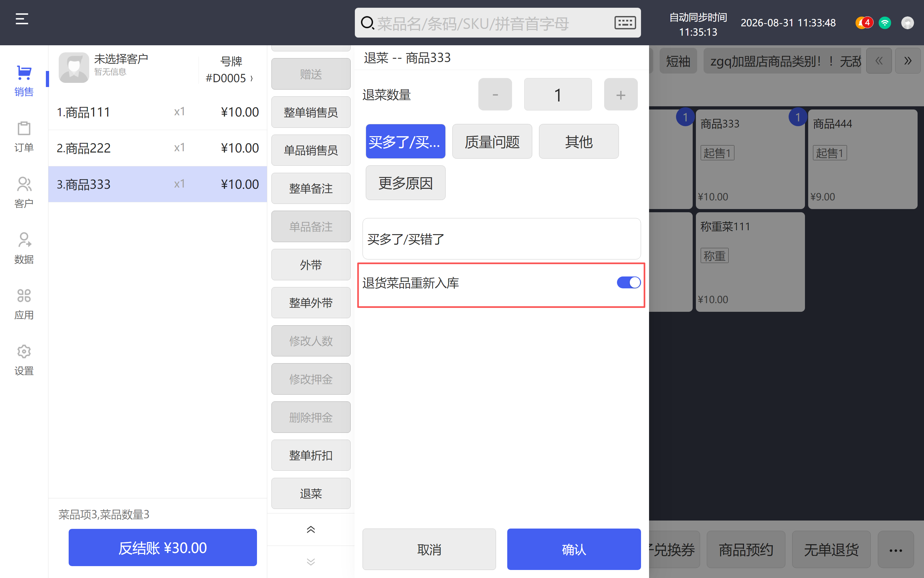Select return reason 买多了/买...

tap(406, 141)
